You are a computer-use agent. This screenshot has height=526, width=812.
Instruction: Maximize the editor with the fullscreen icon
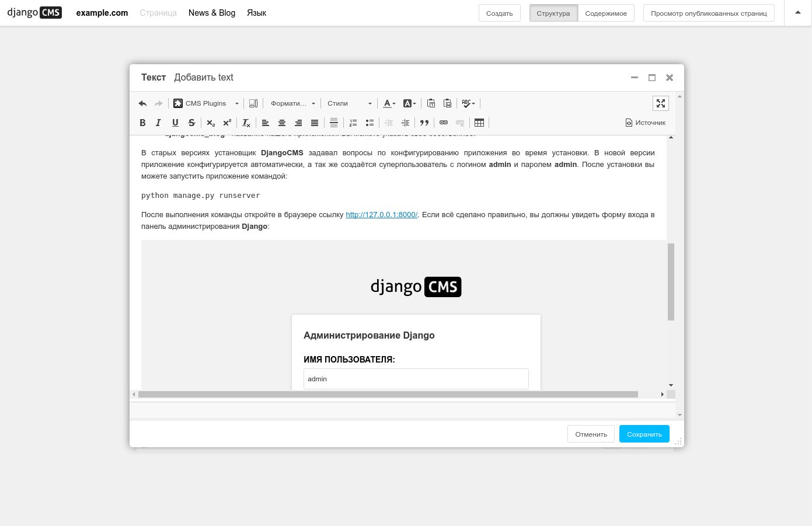tap(661, 103)
